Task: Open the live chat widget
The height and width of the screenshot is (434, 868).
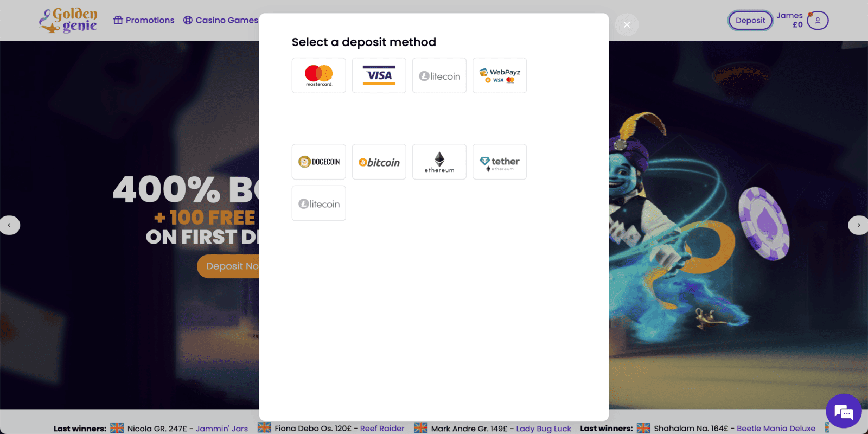Action: pyautogui.click(x=843, y=412)
